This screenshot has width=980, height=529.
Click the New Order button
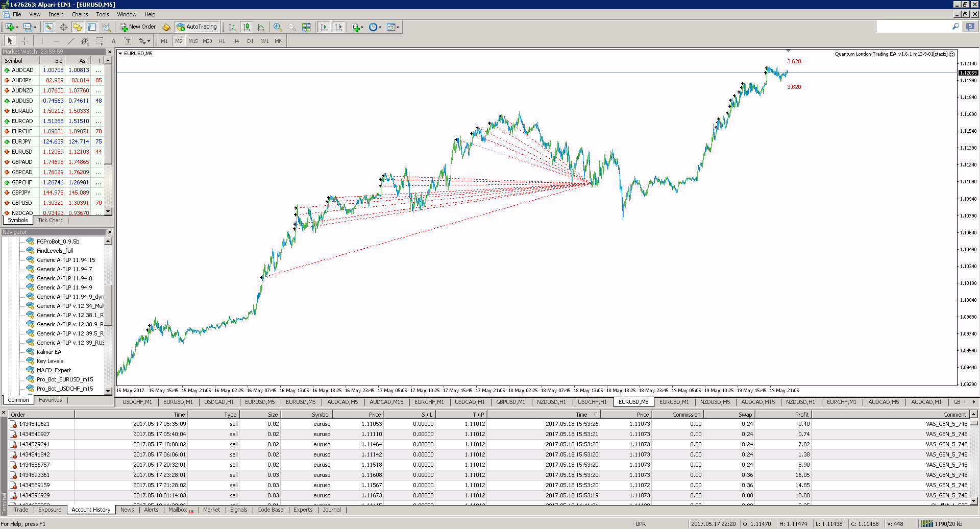click(x=138, y=27)
